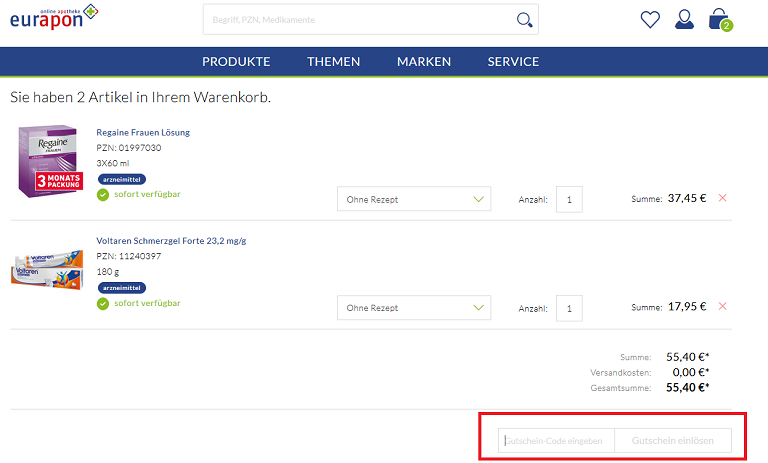Remove Regaine Frauen Lösung with red X
This screenshot has width=768, height=463.
pyautogui.click(x=722, y=198)
